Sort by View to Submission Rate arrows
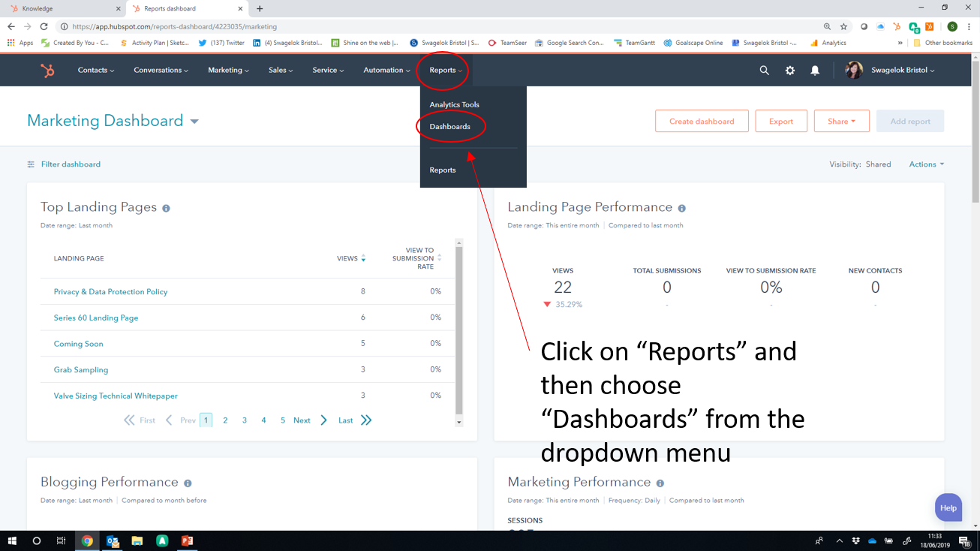Screen dimensions: 980x551 point(439,258)
